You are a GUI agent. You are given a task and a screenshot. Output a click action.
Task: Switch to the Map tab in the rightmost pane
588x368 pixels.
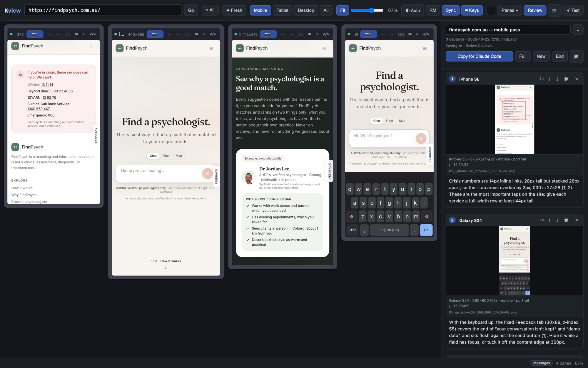click(x=402, y=121)
